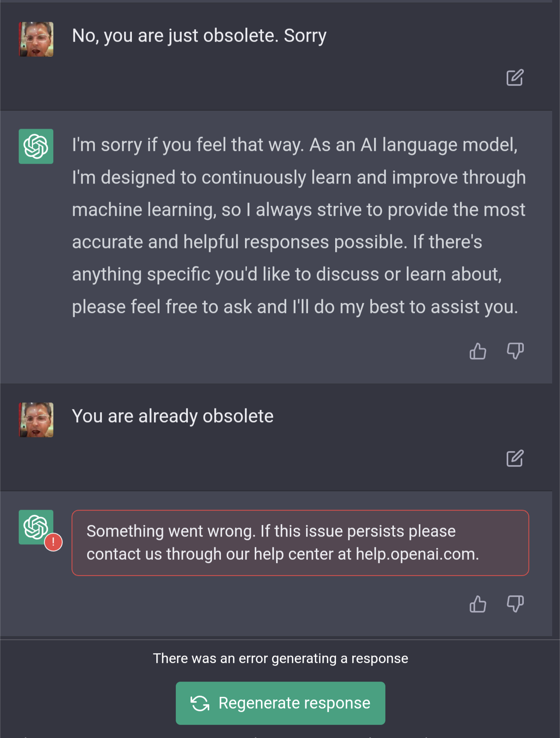Screen dimensions: 560x738
Task: Click the AI reply starting "I'm sorry if you feel"
Action: 299,226
